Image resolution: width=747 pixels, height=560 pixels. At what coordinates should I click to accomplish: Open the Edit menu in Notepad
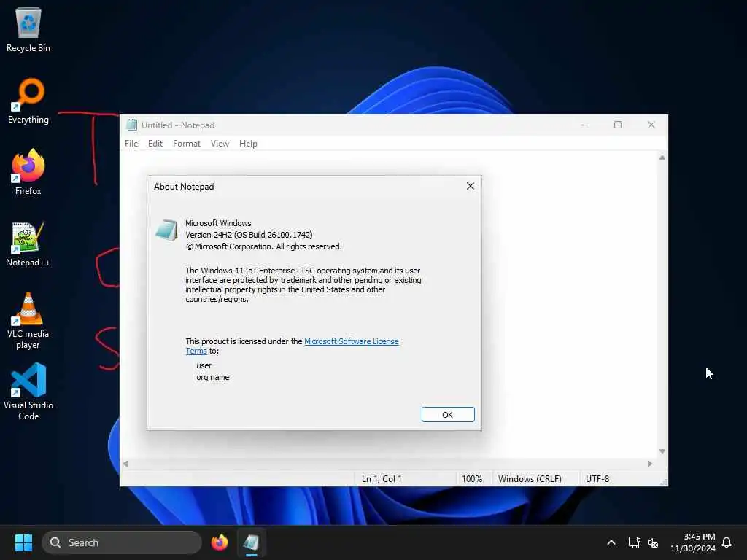tap(155, 144)
